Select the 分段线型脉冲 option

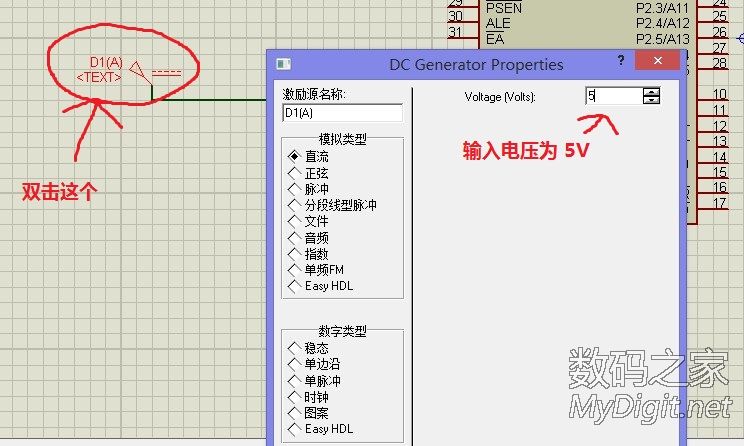tap(294, 205)
